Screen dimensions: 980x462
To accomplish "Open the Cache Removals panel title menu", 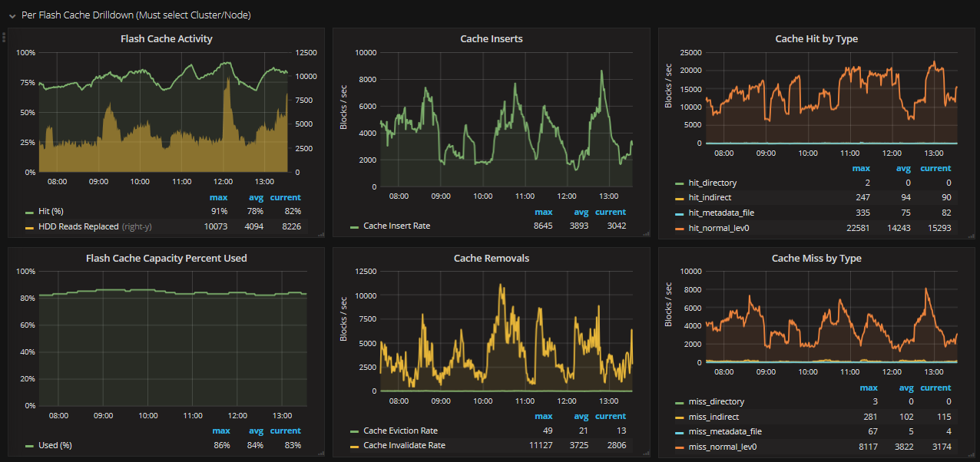I will pos(491,258).
